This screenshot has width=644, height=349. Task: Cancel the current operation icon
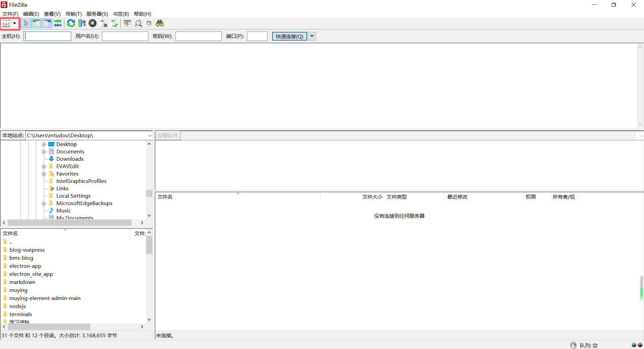93,23
